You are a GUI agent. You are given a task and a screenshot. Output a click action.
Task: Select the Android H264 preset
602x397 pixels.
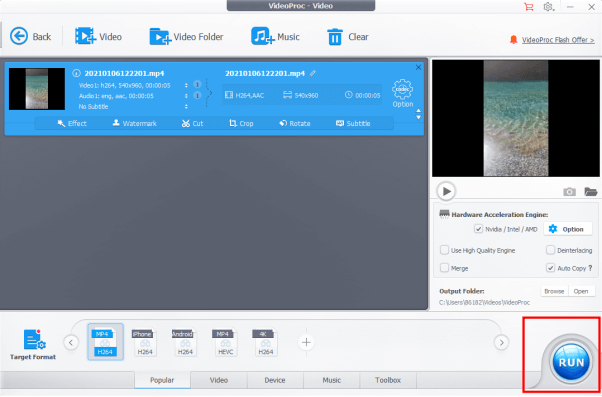(x=185, y=342)
